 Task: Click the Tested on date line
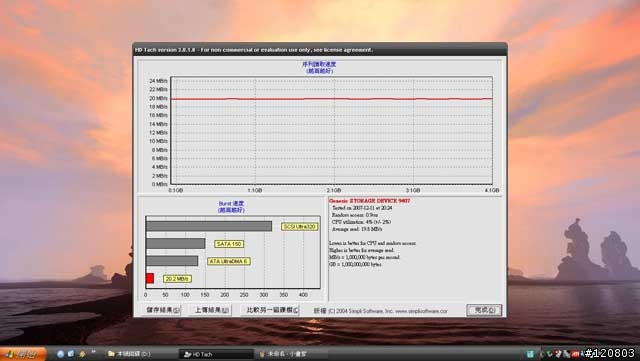pos(362,208)
